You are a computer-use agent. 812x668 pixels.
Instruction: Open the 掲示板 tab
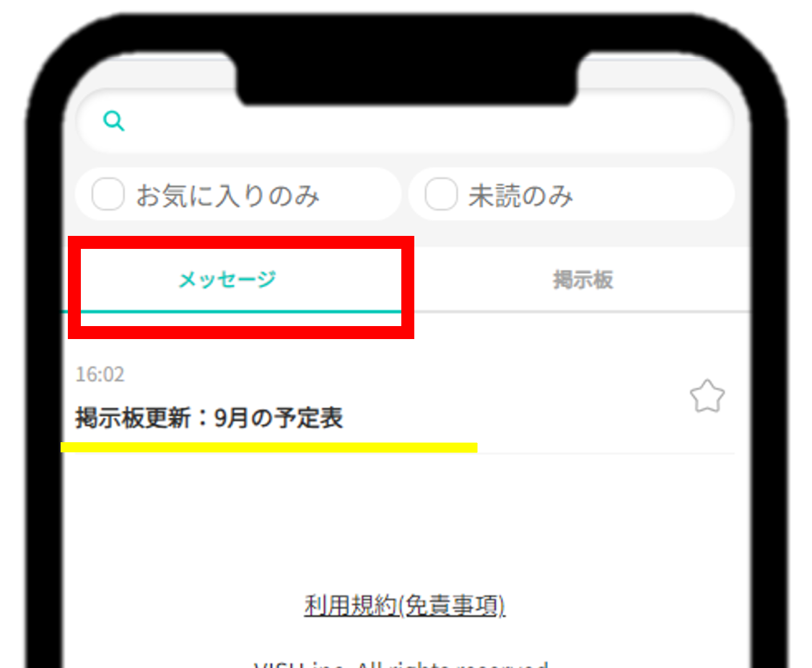pyautogui.click(x=583, y=280)
